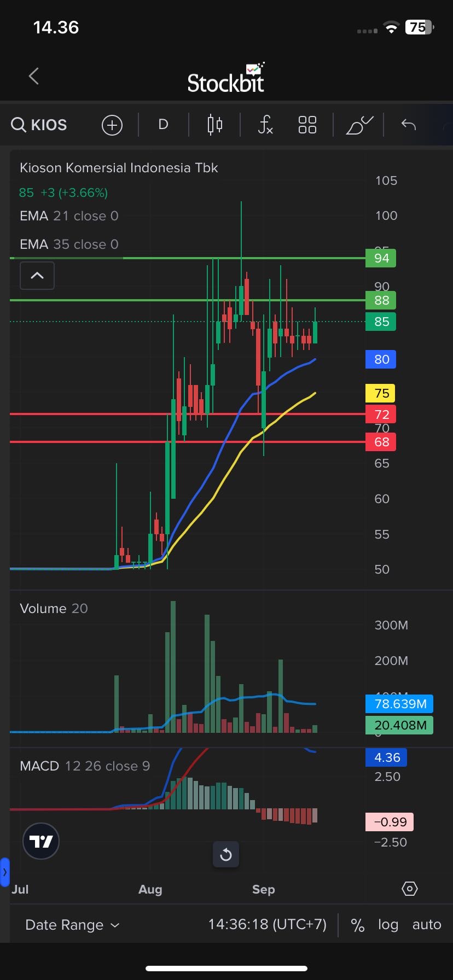Screen dimensions: 453x980
Task: Open chart settings hexagon icon
Action: 410,889
